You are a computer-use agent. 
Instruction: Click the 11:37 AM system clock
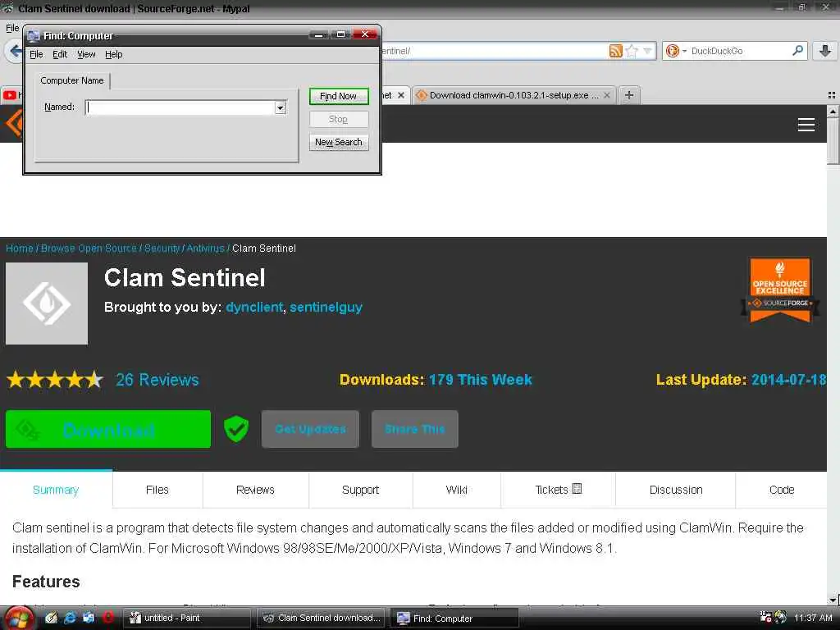[813, 618]
